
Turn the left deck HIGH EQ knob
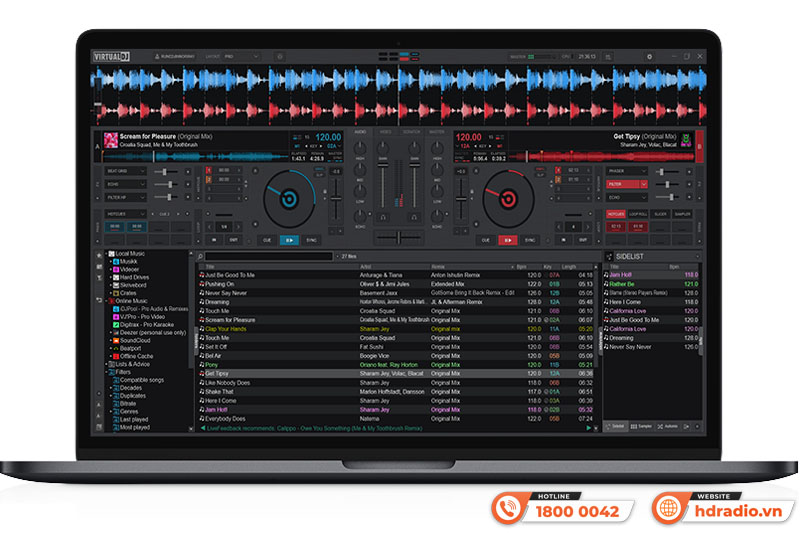pyautogui.click(x=360, y=148)
